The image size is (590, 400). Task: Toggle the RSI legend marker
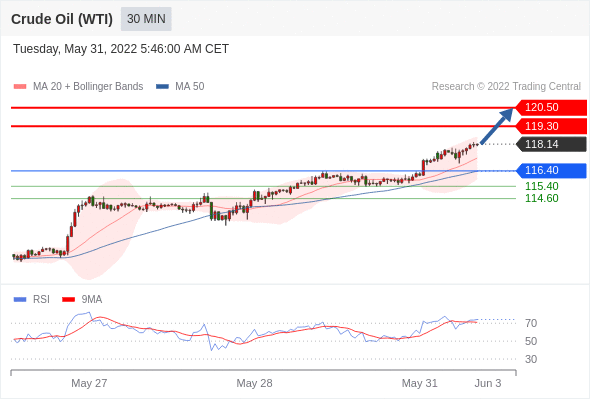(x=20, y=300)
